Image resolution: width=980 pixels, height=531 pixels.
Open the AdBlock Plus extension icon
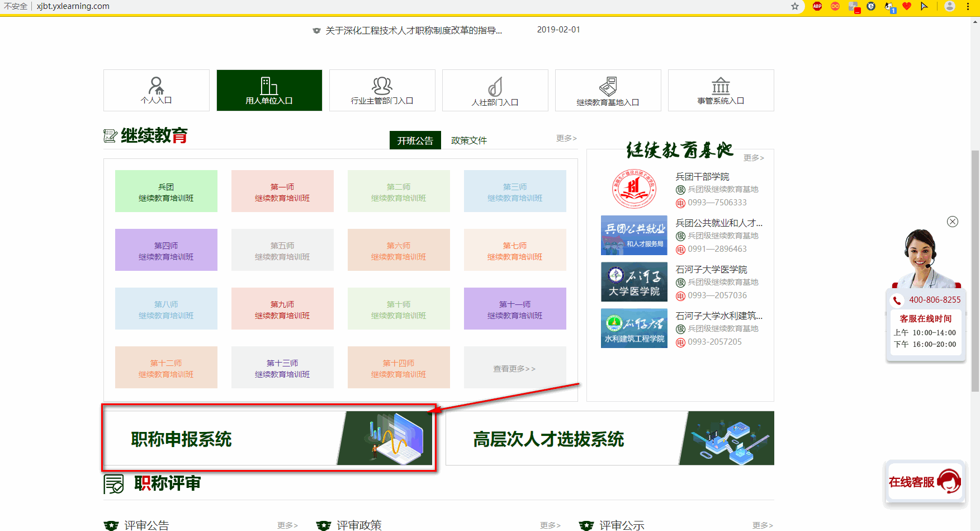pos(817,7)
